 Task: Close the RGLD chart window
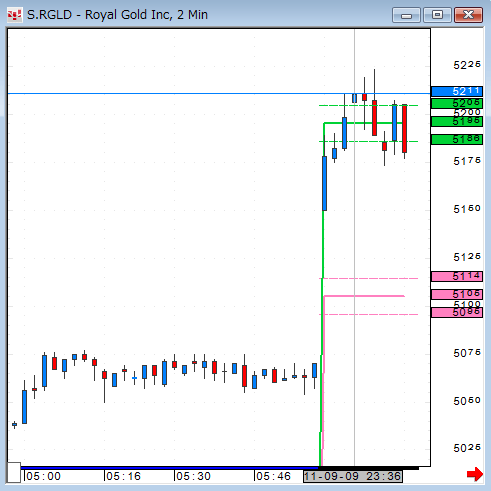[468, 15]
